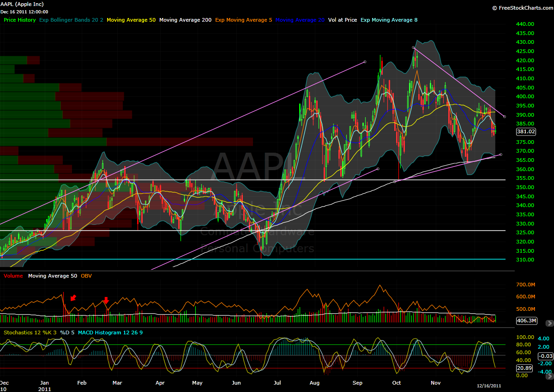Click the 381.02 current price tag
Screen dimensions: 554x392
tap(526, 131)
